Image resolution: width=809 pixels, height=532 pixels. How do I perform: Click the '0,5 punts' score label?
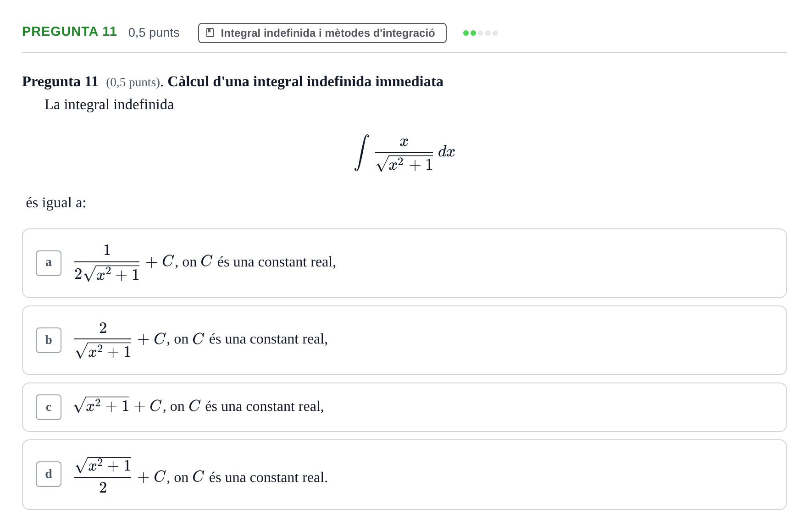pos(154,33)
